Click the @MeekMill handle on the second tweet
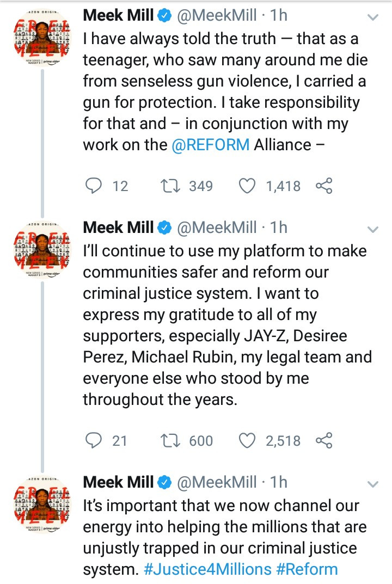Screen dimensions: 392x584 click(217, 227)
